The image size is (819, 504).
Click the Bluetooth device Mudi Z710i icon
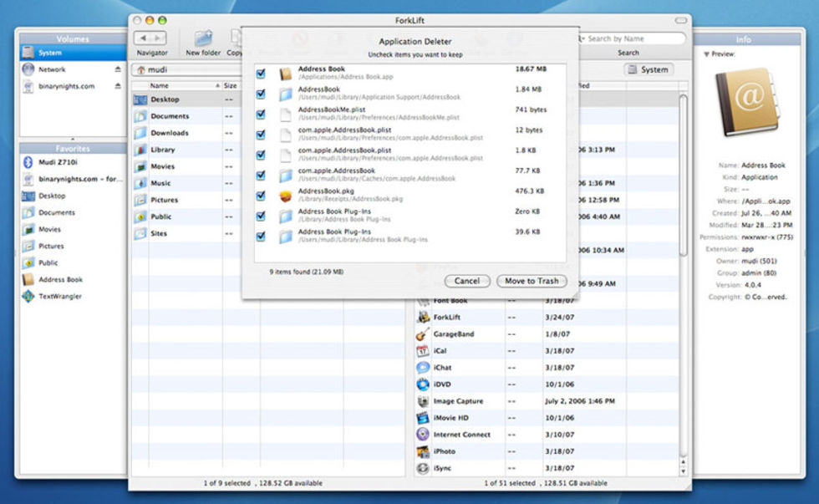coord(28,162)
